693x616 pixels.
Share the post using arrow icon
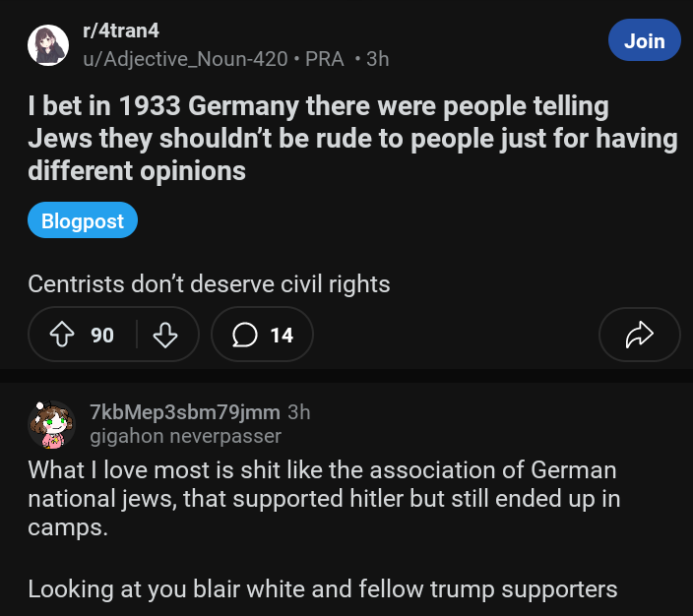[639, 336]
